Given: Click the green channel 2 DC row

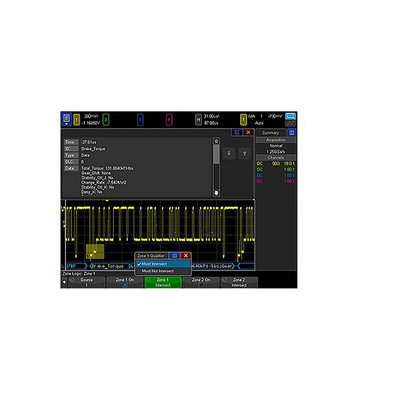Looking at the screenshot, I should click(x=276, y=170).
